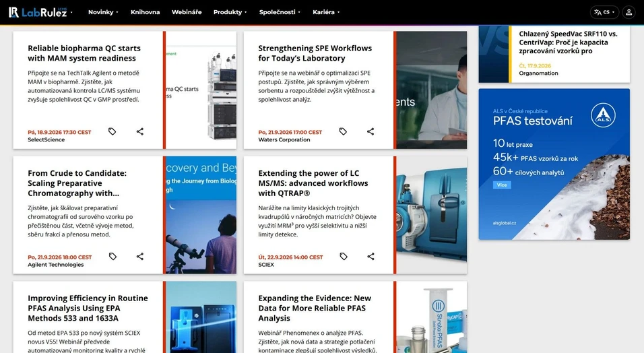Open Strata PFAS cartridge thumbnail

click(432, 317)
